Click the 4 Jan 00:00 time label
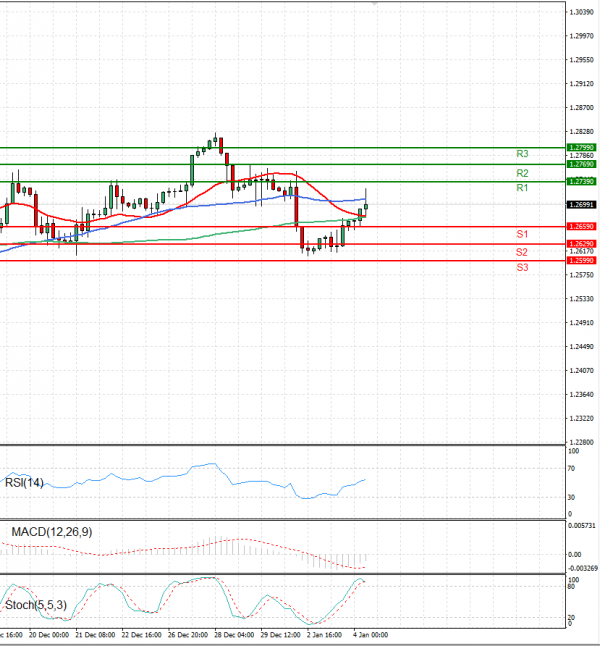The width and height of the screenshot is (600, 646). [x=370, y=635]
